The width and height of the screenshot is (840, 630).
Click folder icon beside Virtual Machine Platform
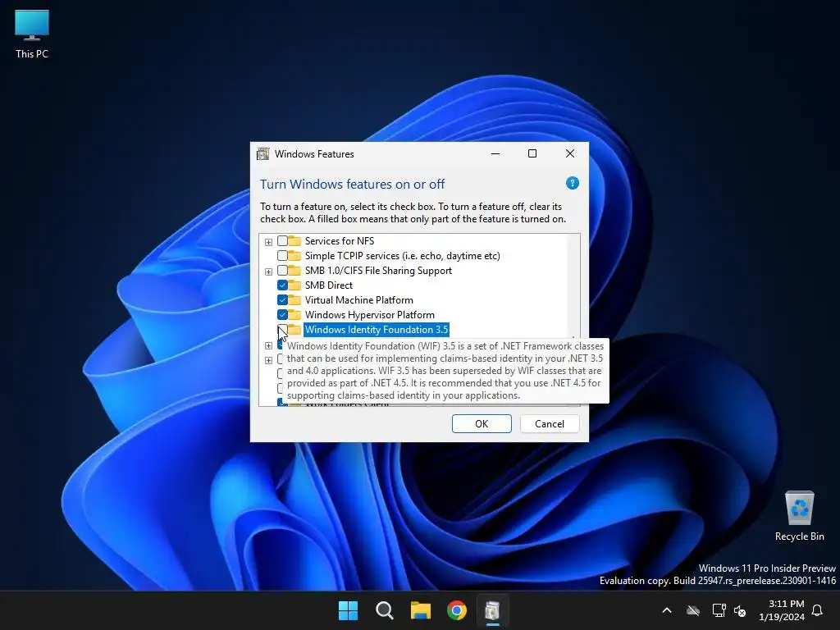pyautogui.click(x=294, y=300)
